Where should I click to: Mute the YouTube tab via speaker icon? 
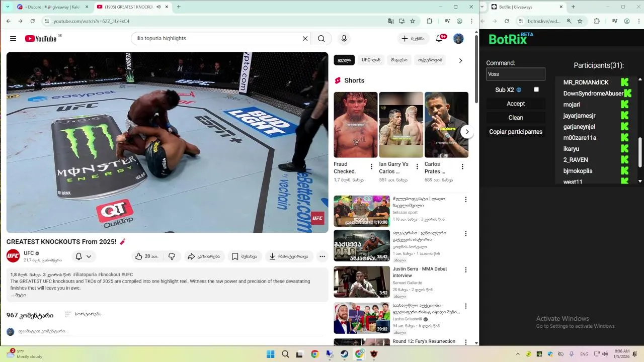[x=158, y=7]
